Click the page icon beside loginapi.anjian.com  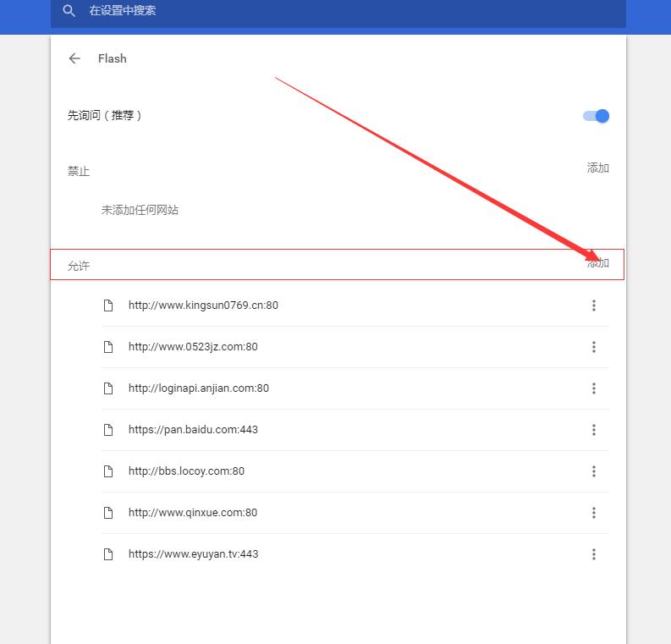tap(108, 388)
